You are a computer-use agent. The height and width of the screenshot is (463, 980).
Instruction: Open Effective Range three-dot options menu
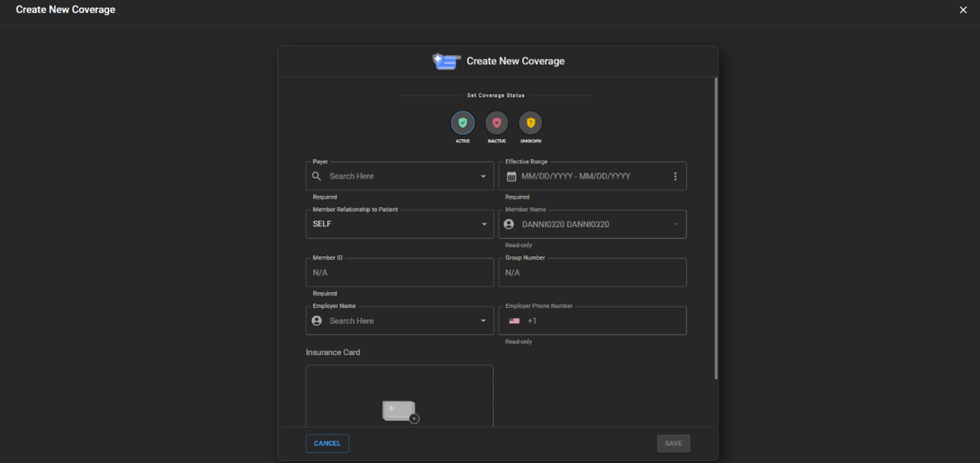coord(675,176)
